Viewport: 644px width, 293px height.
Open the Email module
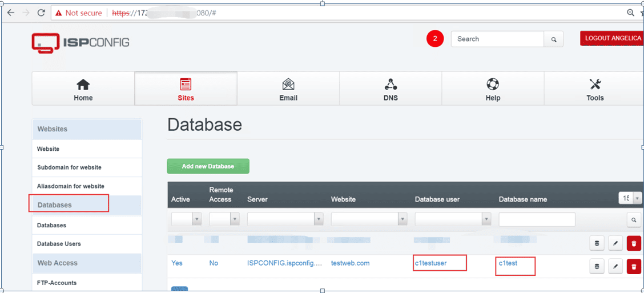point(288,89)
